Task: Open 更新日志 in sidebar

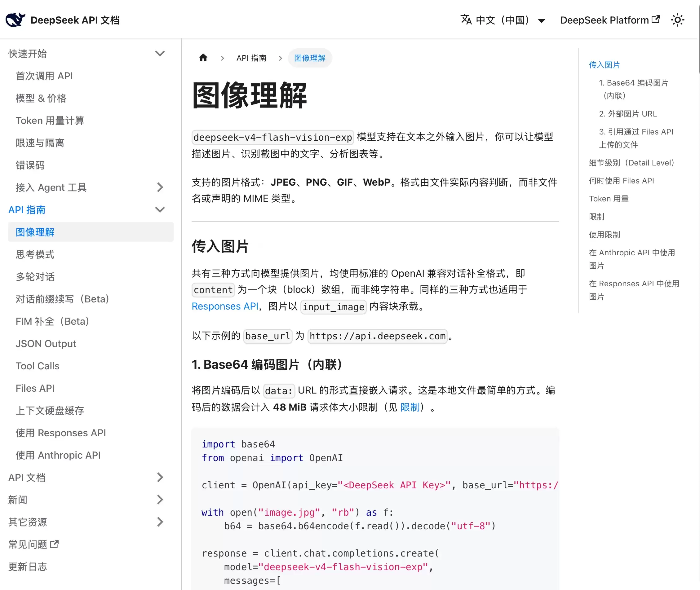Action: click(x=28, y=566)
